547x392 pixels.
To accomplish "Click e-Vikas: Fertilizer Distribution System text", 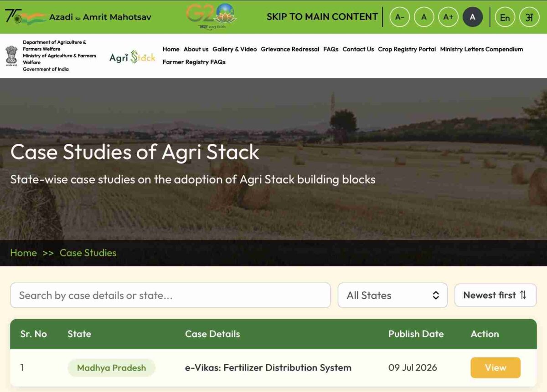I will coord(268,367).
